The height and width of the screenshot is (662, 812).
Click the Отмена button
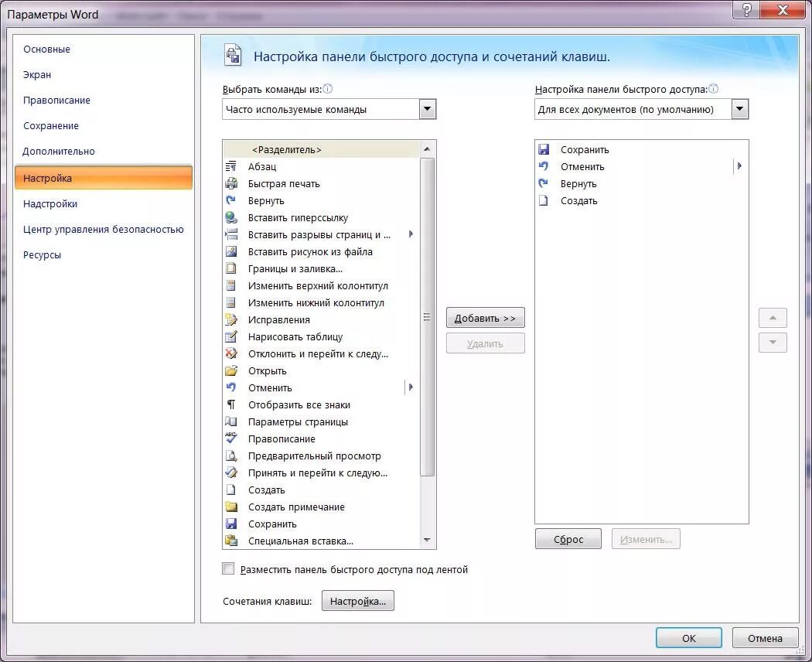click(765, 638)
